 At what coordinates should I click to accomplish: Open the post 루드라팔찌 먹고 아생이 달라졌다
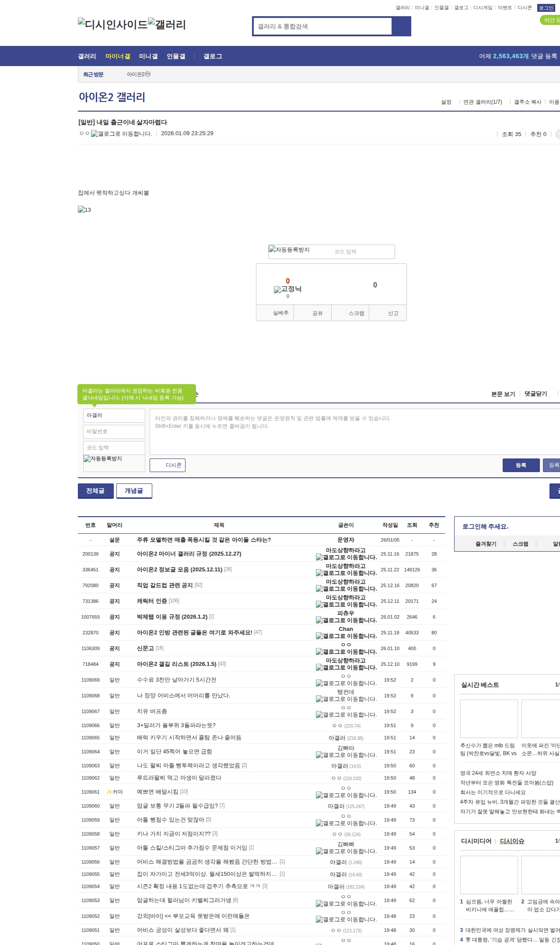pos(179,778)
